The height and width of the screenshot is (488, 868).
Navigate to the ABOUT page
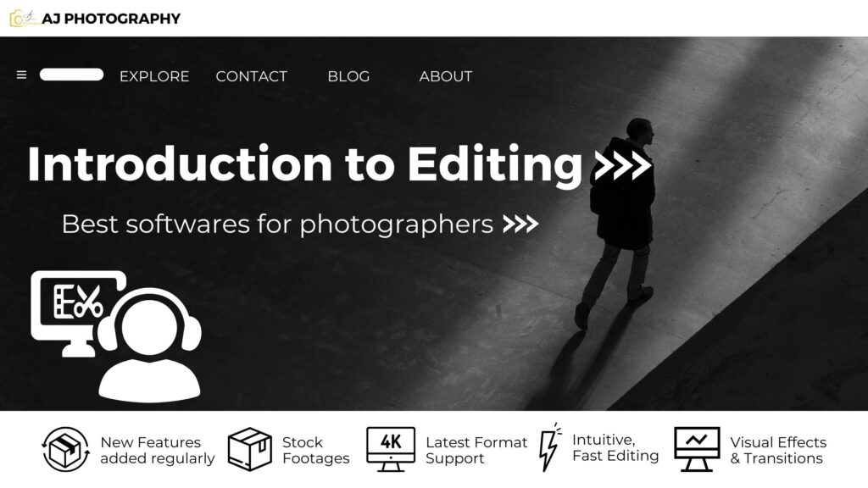[x=446, y=76]
